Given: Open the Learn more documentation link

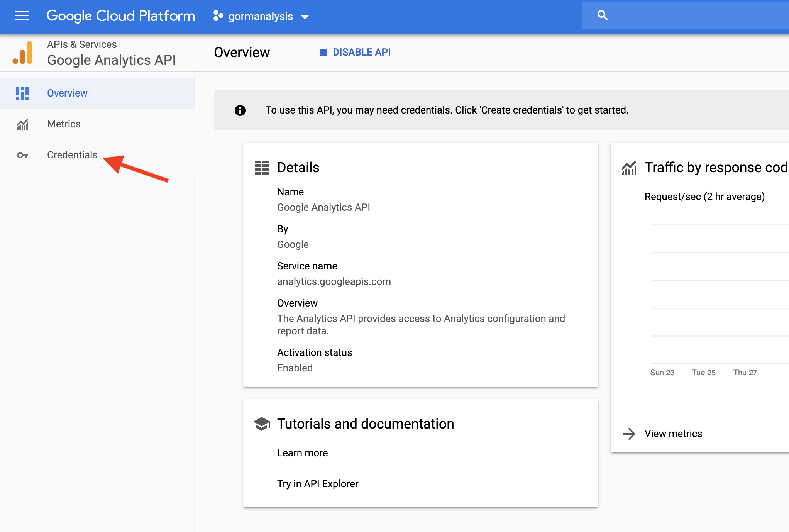Looking at the screenshot, I should 302,453.
